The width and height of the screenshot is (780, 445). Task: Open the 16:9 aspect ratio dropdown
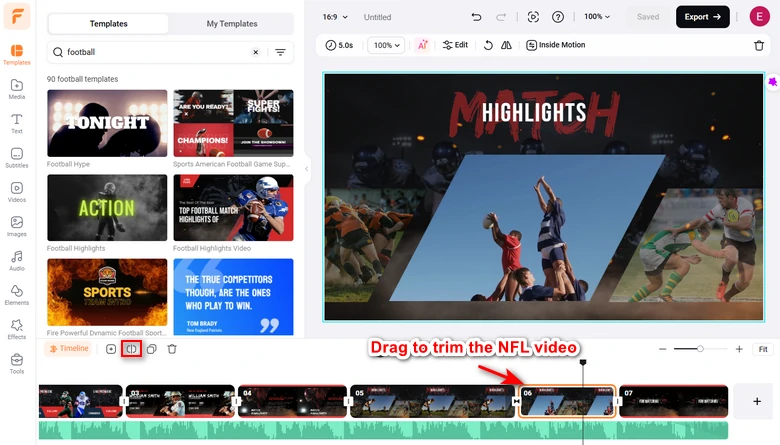click(335, 17)
